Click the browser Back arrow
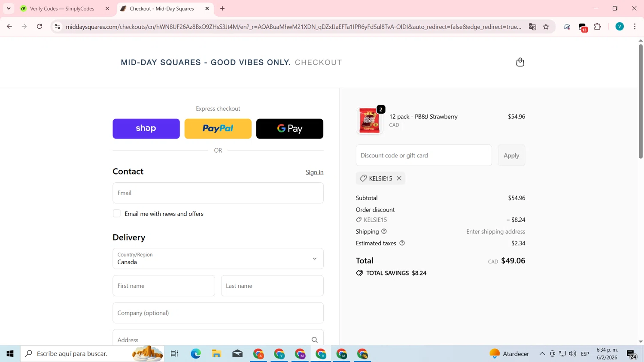Image resolution: width=644 pixels, height=362 pixels. tap(9, 27)
